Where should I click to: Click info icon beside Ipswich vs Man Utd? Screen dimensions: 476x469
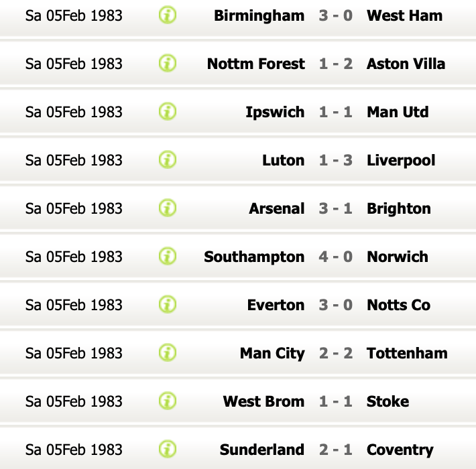click(x=168, y=111)
